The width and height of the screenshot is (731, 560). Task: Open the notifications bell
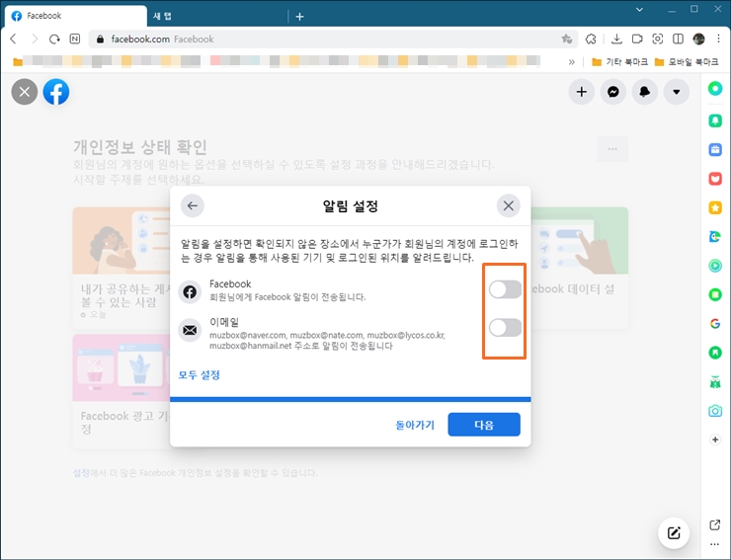[x=645, y=92]
